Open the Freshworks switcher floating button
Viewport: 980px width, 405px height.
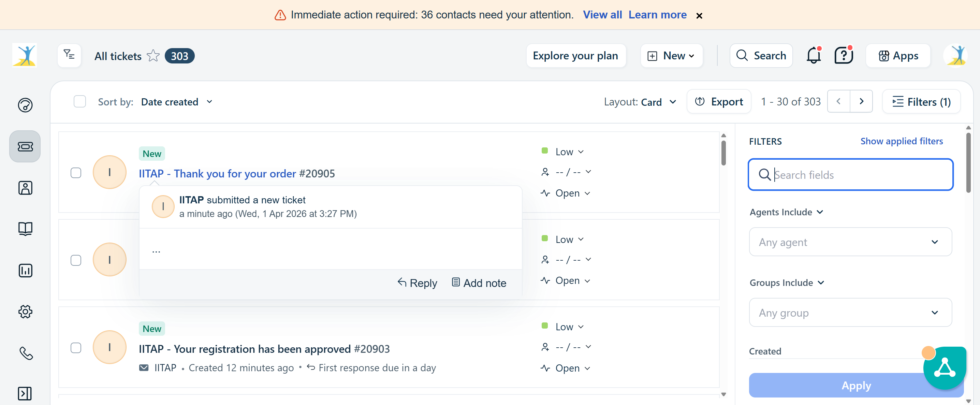945,368
